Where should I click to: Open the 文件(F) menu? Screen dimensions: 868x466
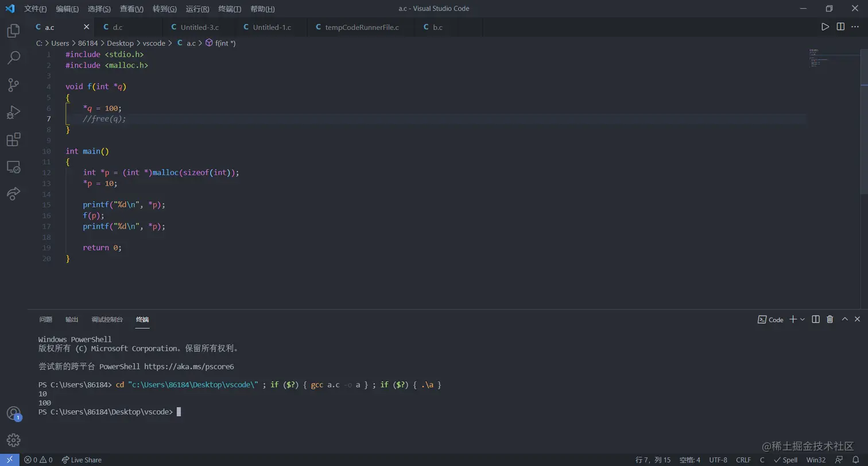coord(36,9)
